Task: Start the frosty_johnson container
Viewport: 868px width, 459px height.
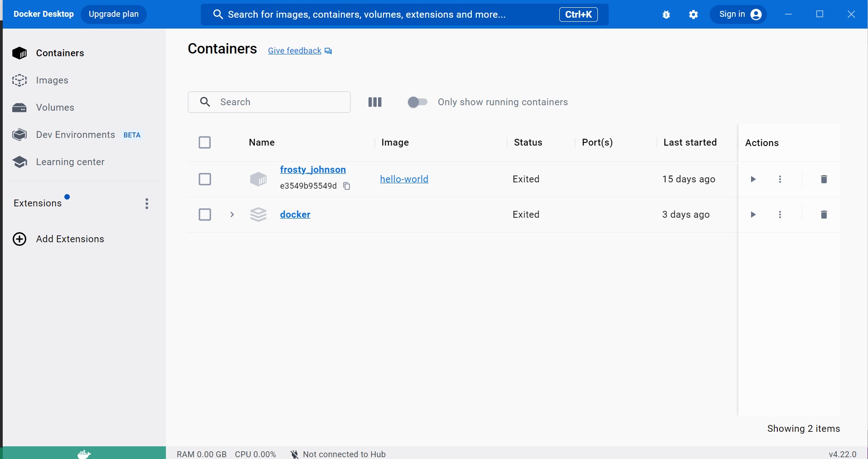Action: [x=753, y=179]
